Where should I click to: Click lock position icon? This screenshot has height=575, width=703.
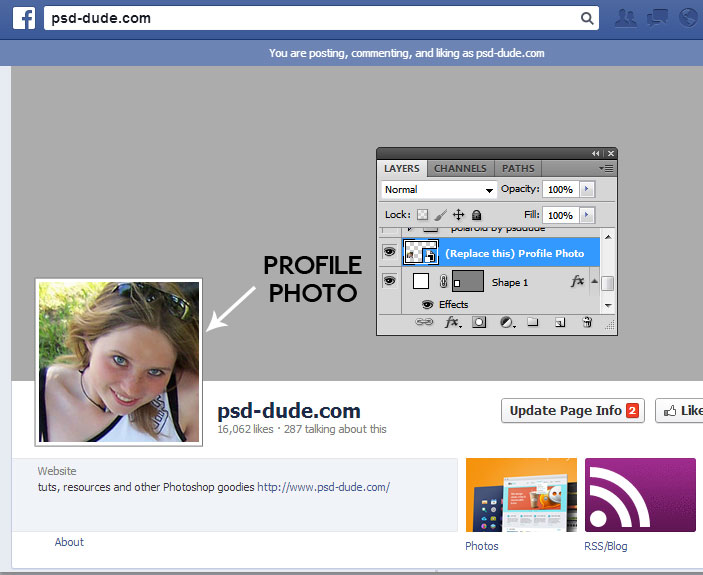pos(458,215)
